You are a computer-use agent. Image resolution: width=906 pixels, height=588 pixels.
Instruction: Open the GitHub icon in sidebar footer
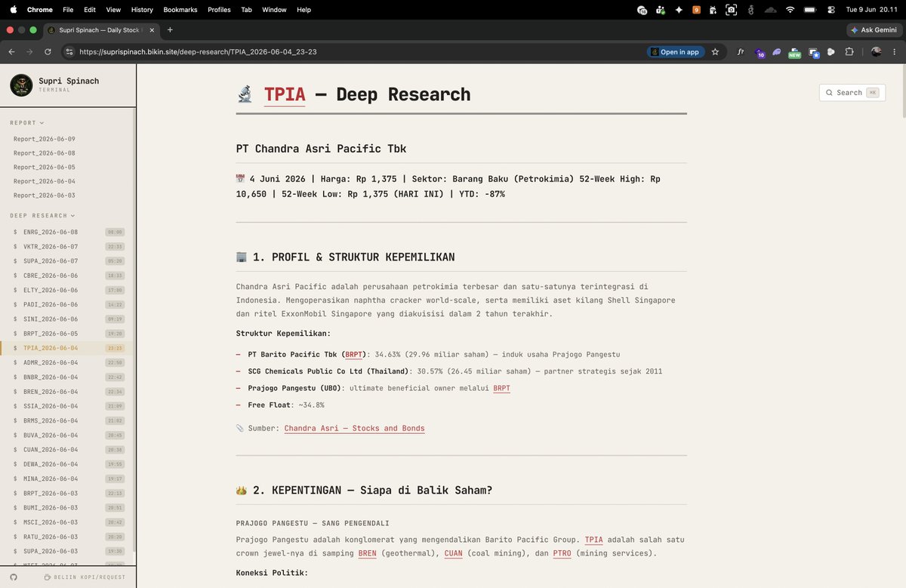[14, 577]
